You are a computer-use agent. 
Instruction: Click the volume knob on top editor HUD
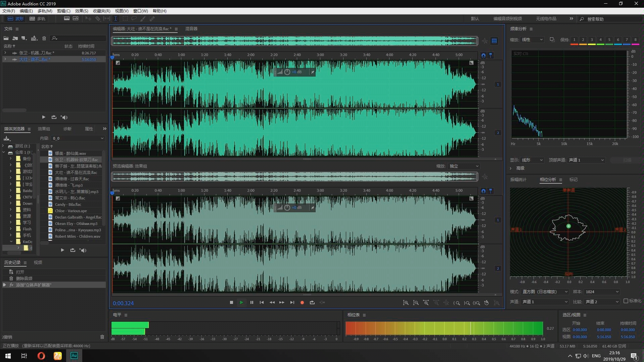pyautogui.click(x=287, y=72)
